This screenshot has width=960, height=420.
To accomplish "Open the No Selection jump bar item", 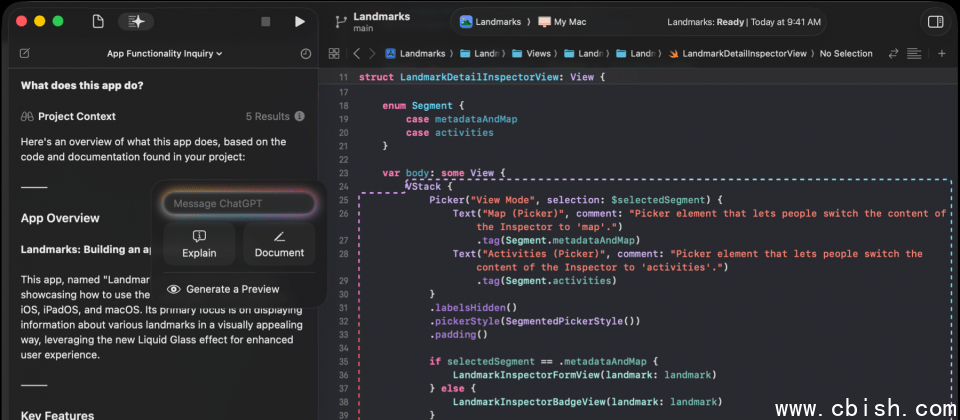I will 846,54.
